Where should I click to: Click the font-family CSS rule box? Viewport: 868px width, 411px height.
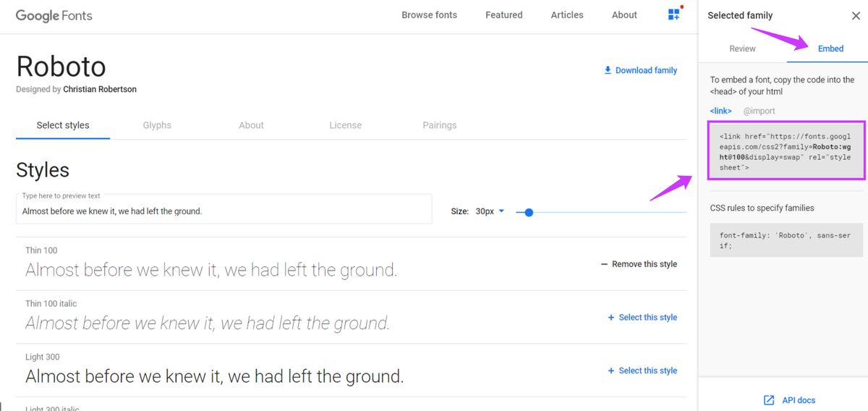coord(786,240)
